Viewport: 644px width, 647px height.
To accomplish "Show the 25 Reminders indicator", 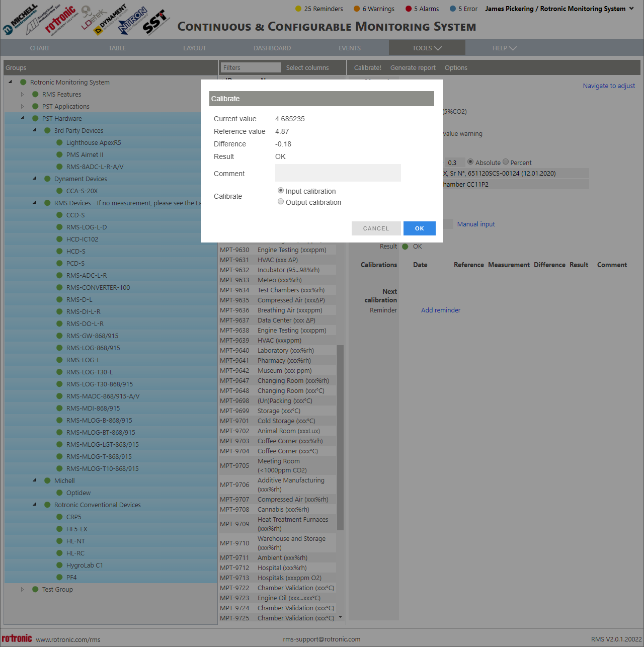I will click(x=319, y=9).
